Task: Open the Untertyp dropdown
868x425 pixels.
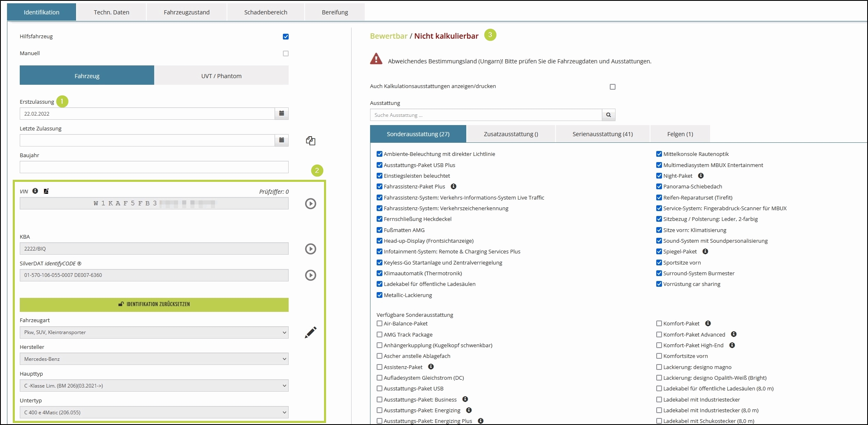Action: click(x=154, y=412)
